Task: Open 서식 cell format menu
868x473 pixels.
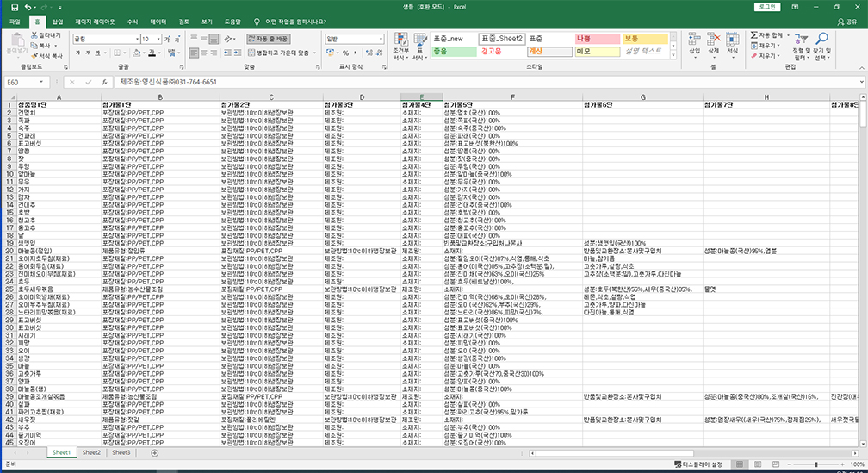Action: tap(732, 44)
